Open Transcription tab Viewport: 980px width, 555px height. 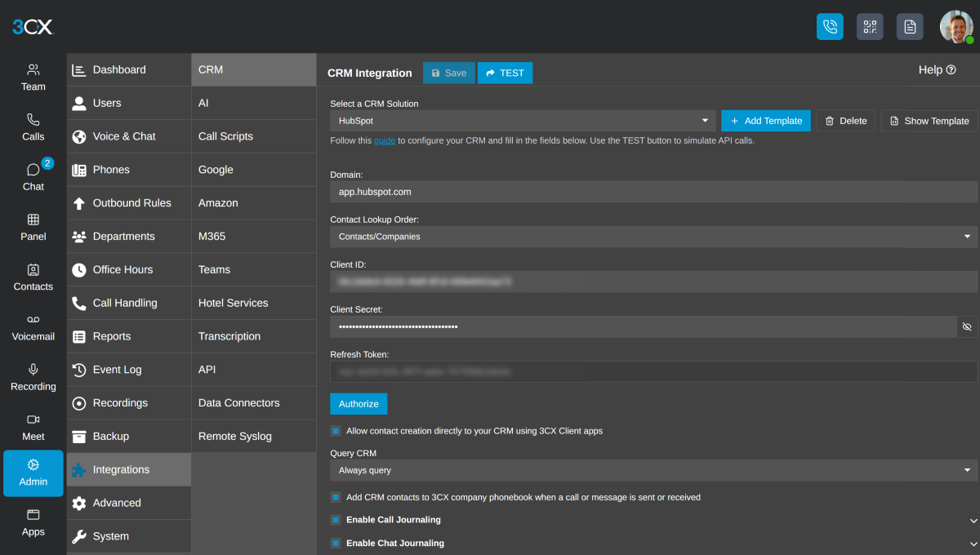pos(254,336)
